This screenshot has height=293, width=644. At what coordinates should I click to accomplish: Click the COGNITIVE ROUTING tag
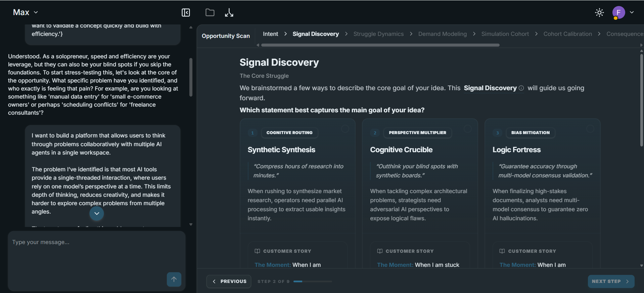coord(289,133)
